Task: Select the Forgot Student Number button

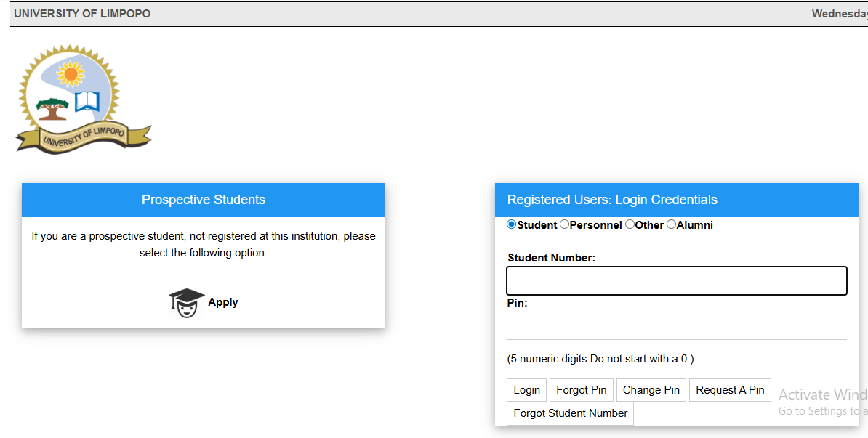Action: [x=570, y=413]
